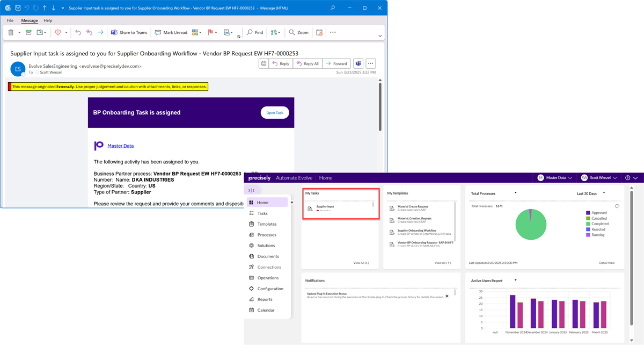Open Zoom magnifier tool
The image size is (644, 345).
click(x=299, y=32)
